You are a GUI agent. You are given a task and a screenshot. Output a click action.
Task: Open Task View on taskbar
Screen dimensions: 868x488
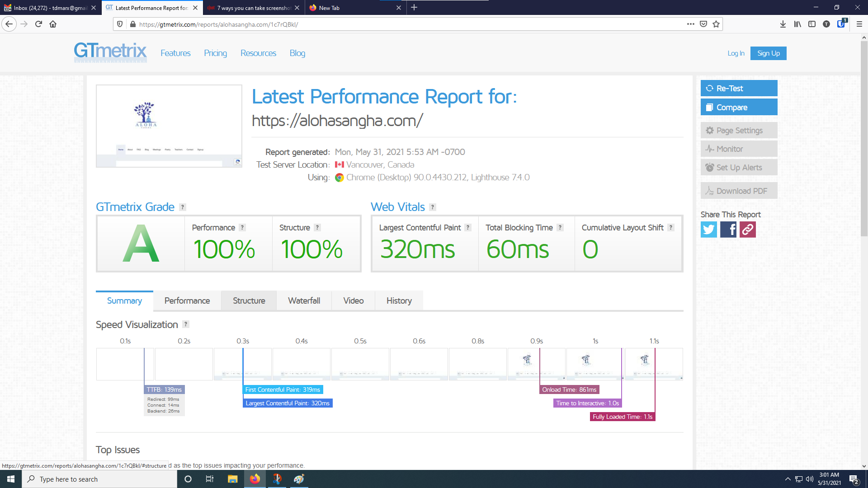209,479
